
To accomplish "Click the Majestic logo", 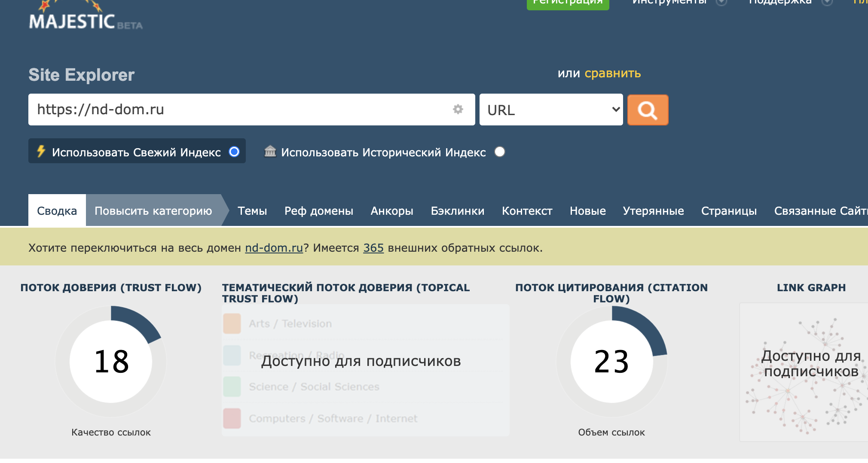I will [86, 16].
